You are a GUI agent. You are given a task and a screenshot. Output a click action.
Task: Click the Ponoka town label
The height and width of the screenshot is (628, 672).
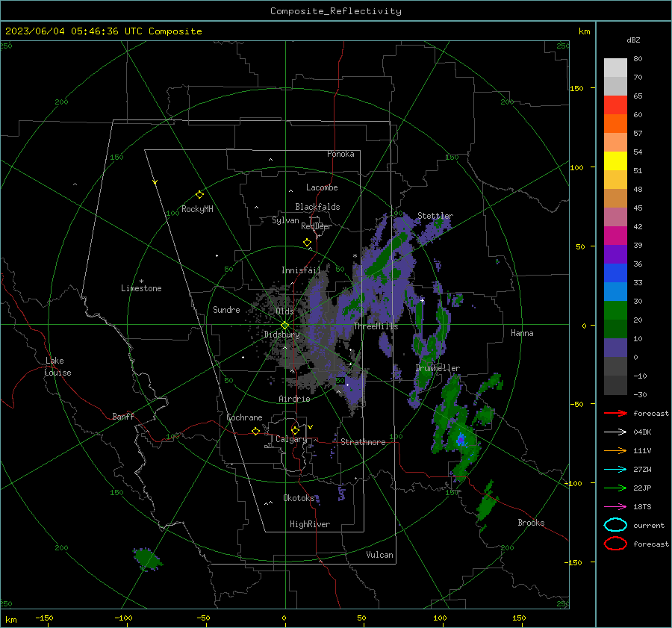pos(340,154)
